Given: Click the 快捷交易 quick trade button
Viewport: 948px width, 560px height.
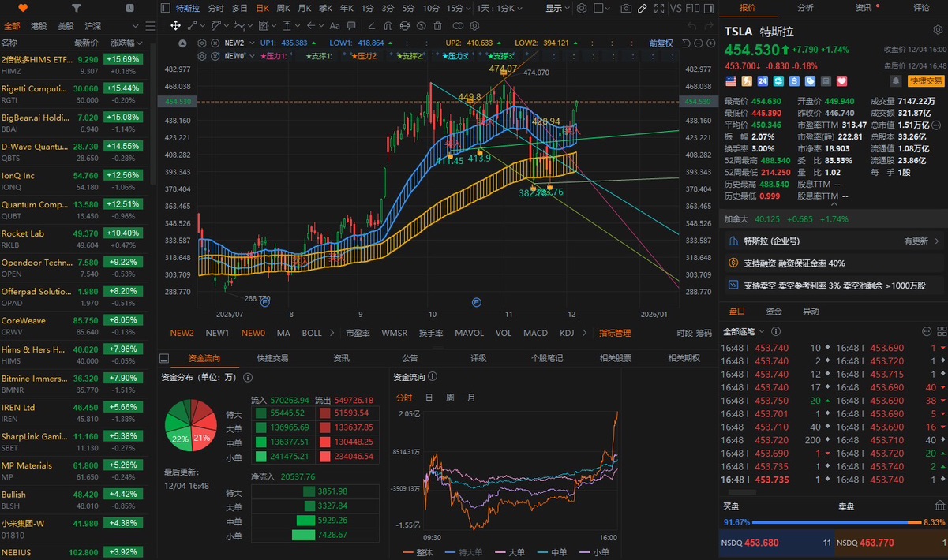Looking at the screenshot, I should pos(925,80).
